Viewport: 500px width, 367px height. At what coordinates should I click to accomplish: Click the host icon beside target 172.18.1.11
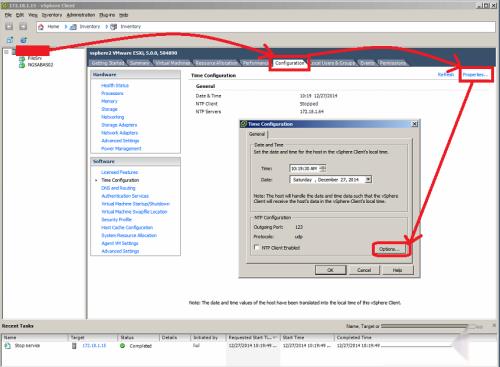coord(74,346)
